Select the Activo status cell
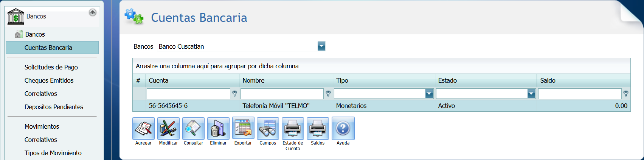Screen dimensions: 644x160 tap(486, 106)
